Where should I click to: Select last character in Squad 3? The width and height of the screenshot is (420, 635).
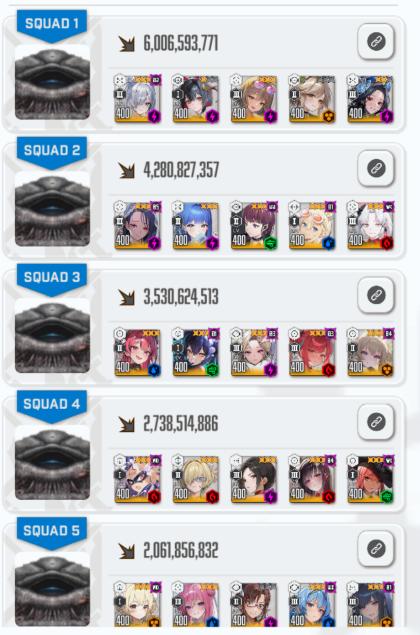370,352
